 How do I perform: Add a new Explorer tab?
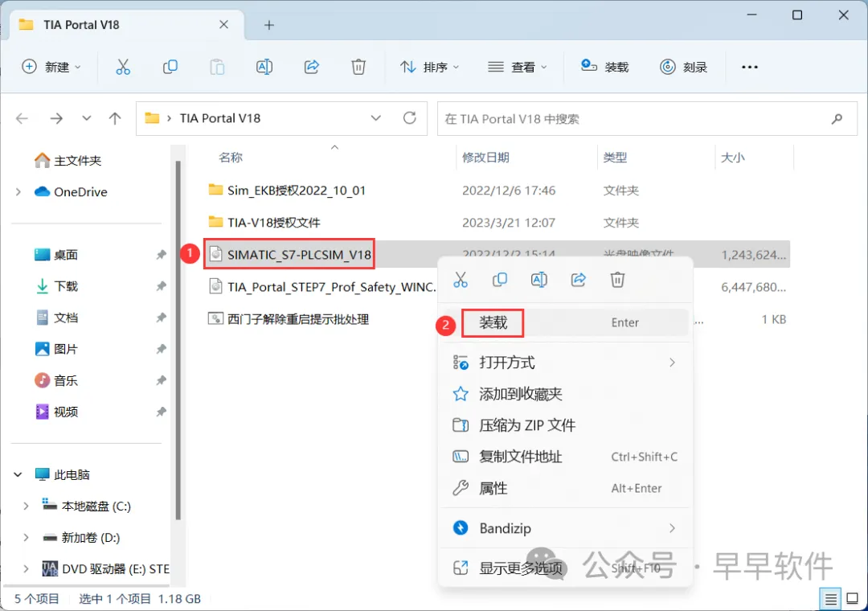click(x=269, y=25)
